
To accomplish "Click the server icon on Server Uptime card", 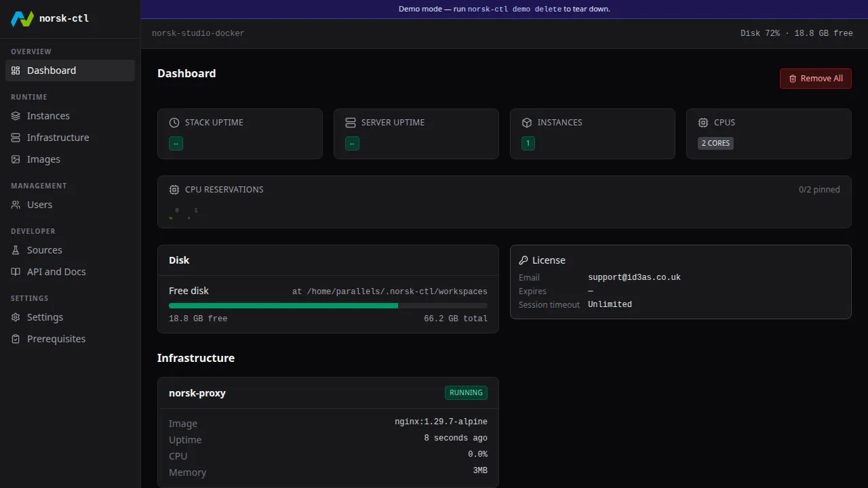I will (351, 123).
